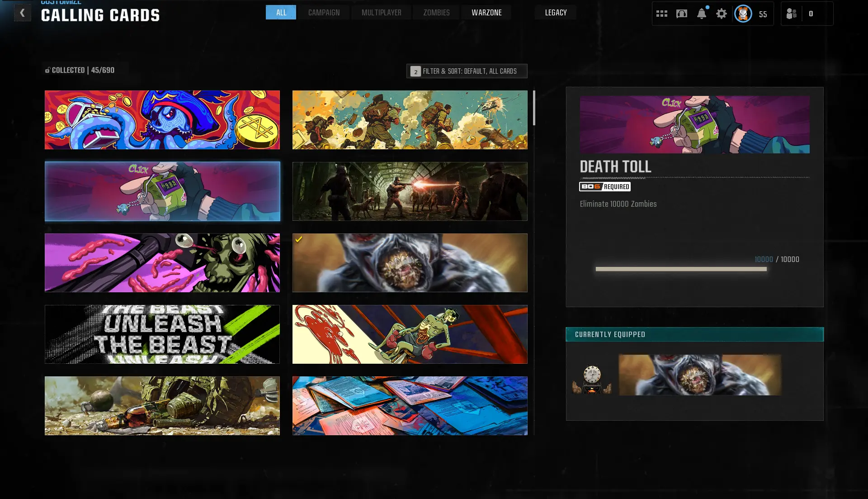Click the equipped emblem clock icon
Viewport: 868px width, 499px height.
tap(591, 379)
